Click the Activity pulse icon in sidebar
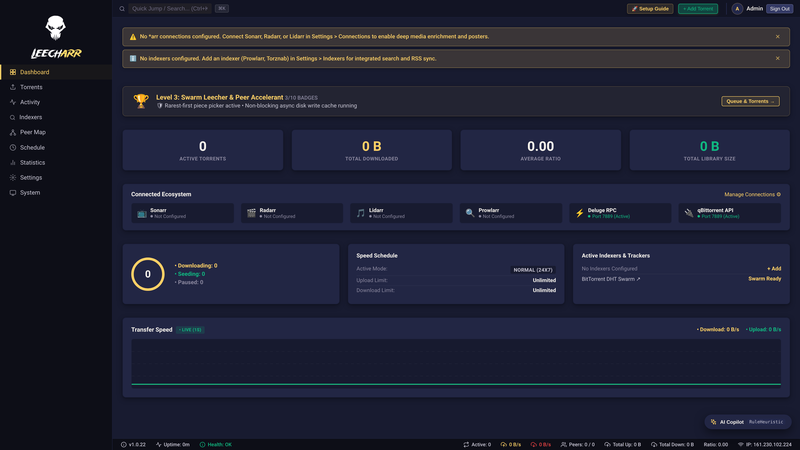 pyautogui.click(x=13, y=102)
